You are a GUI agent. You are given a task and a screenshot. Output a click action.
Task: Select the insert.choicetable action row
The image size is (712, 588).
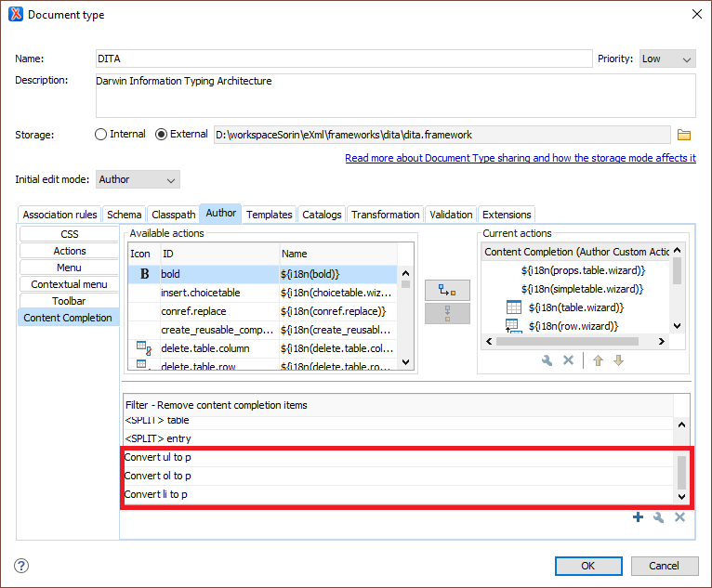(262, 293)
